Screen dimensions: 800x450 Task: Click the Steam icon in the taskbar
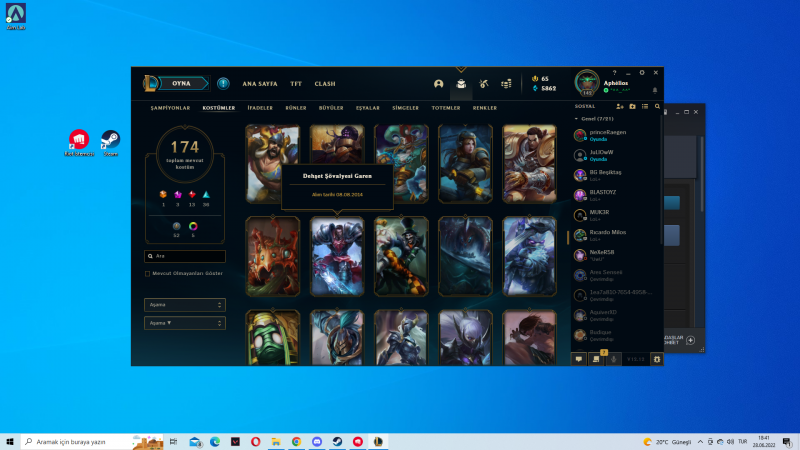(x=337, y=441)
